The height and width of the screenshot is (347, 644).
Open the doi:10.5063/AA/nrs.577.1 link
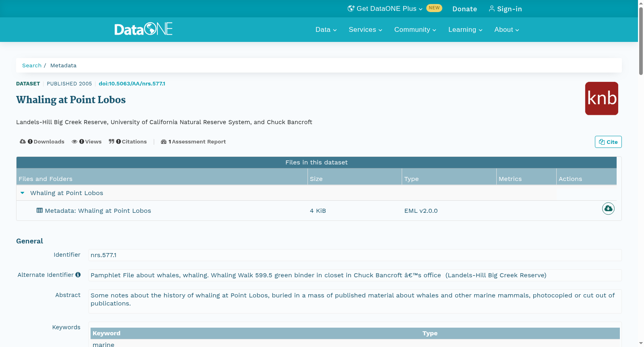pyautogui.click(x=132, y=84)
